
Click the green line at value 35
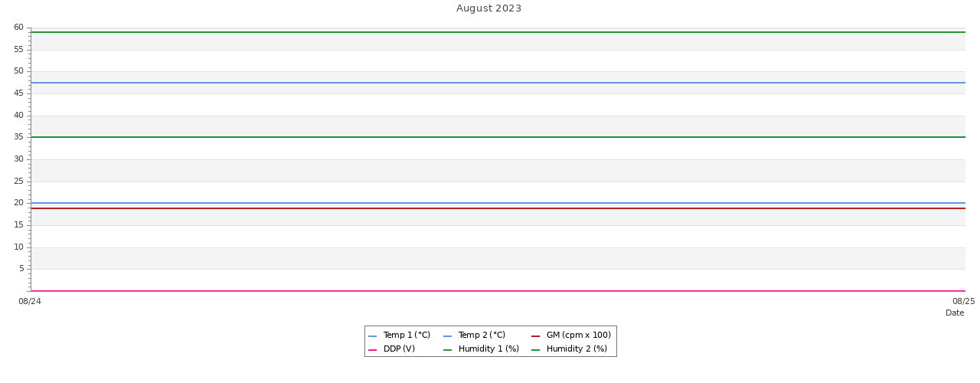tap(498, 137)
